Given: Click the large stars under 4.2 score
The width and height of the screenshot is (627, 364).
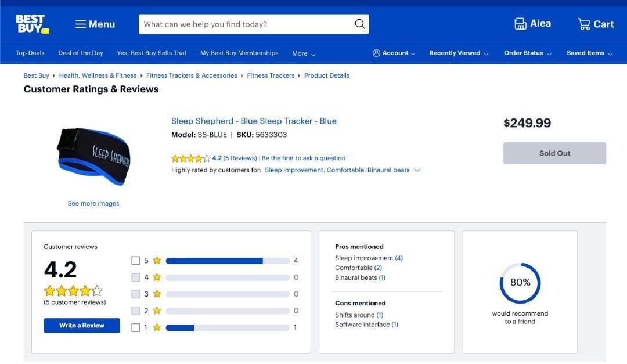Looking at the screenshot, I should [x=73, y=291].
